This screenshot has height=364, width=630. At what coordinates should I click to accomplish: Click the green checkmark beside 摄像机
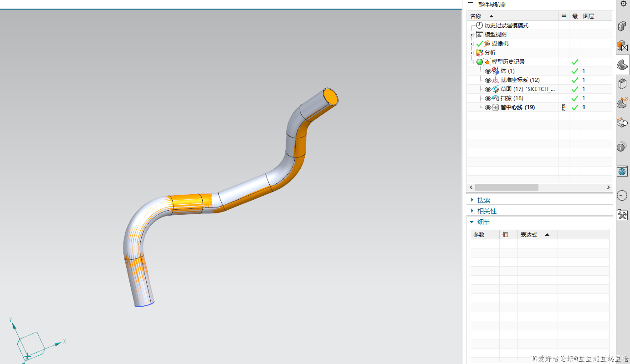pyautogui.click(x=479, y=44)
